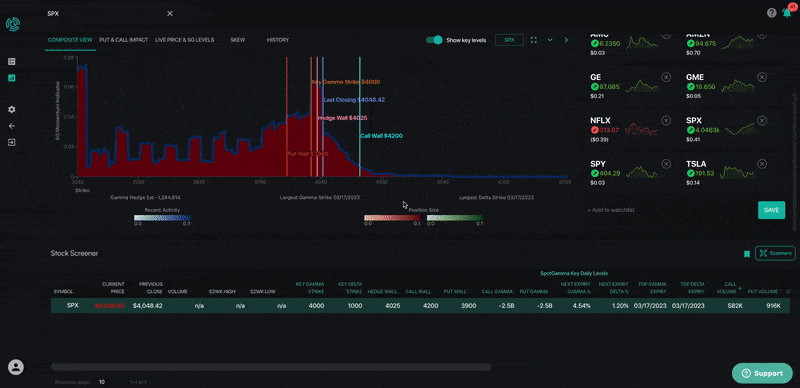This screenshot has width=800, height=388.
Task: Toggle Show key levels switch
Action: click(434, 40)
